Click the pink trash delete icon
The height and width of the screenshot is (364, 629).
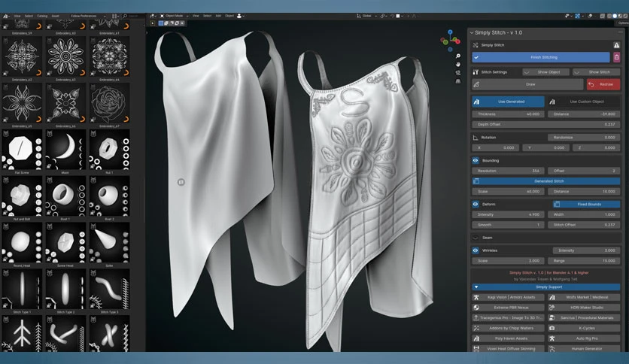[x=616, y=57]
